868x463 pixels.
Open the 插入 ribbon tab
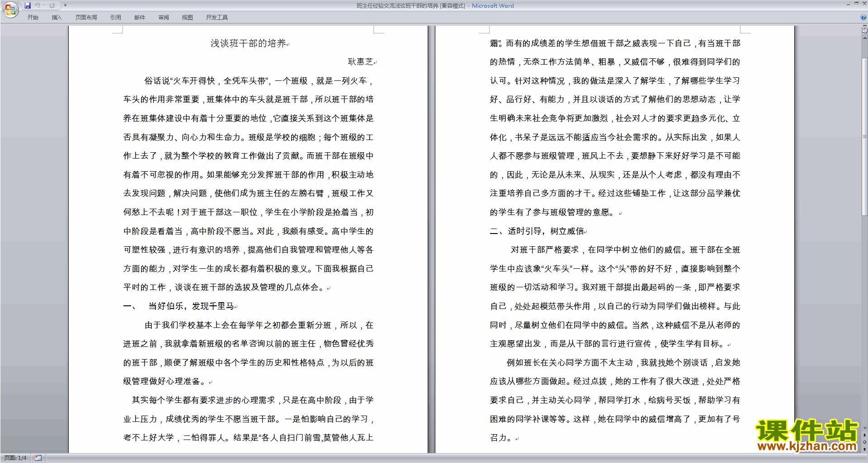coord(57,18)
